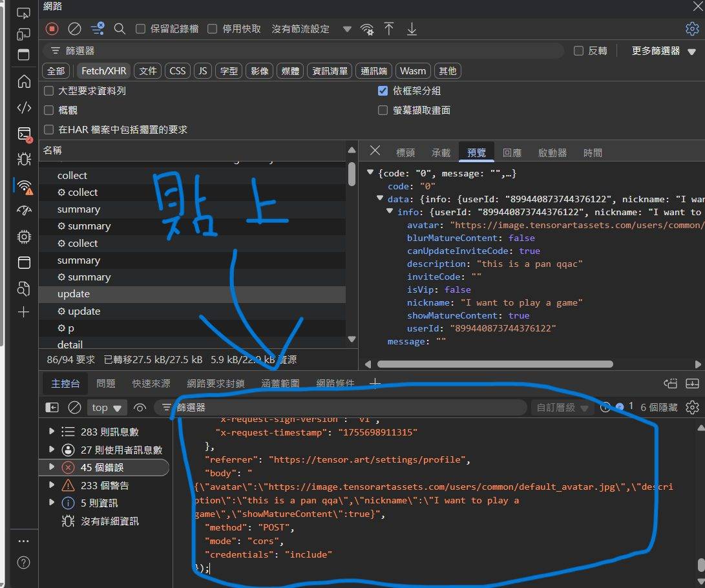Image resolution: width=705 pixels, height=588 pixels.
Task: Expand the 45 個錯誤 message group
Action: coord(52,467)
